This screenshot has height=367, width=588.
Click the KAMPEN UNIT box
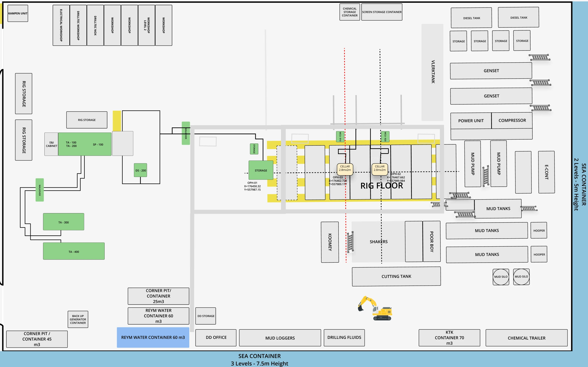[18, 13]
